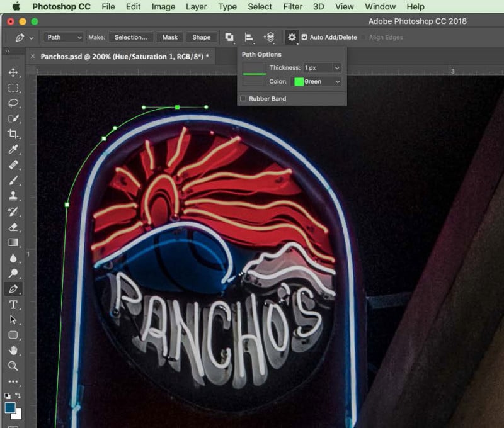
Task: Open the Pen tool preset picker
Action: point(24,38)
